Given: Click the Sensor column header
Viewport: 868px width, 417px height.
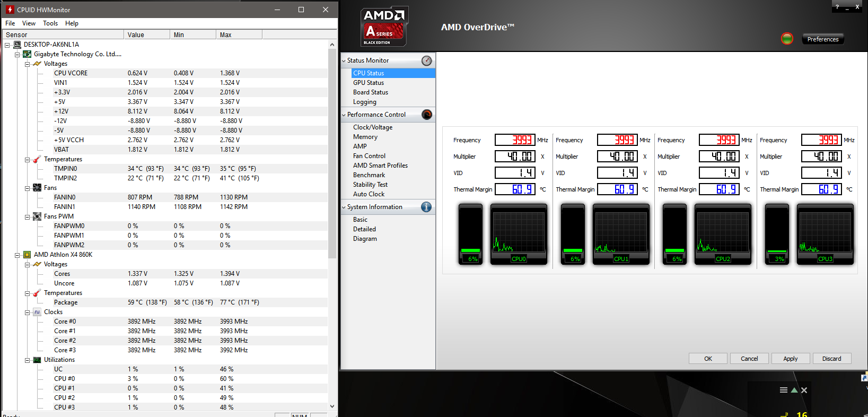Looking at the screenshot, I should click(x=63, y=35).
